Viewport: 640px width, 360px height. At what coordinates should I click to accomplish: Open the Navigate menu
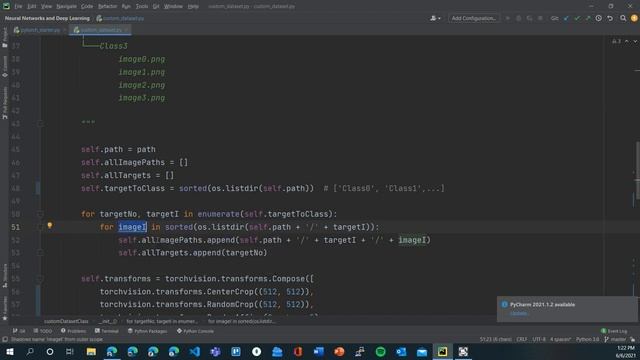67,6
